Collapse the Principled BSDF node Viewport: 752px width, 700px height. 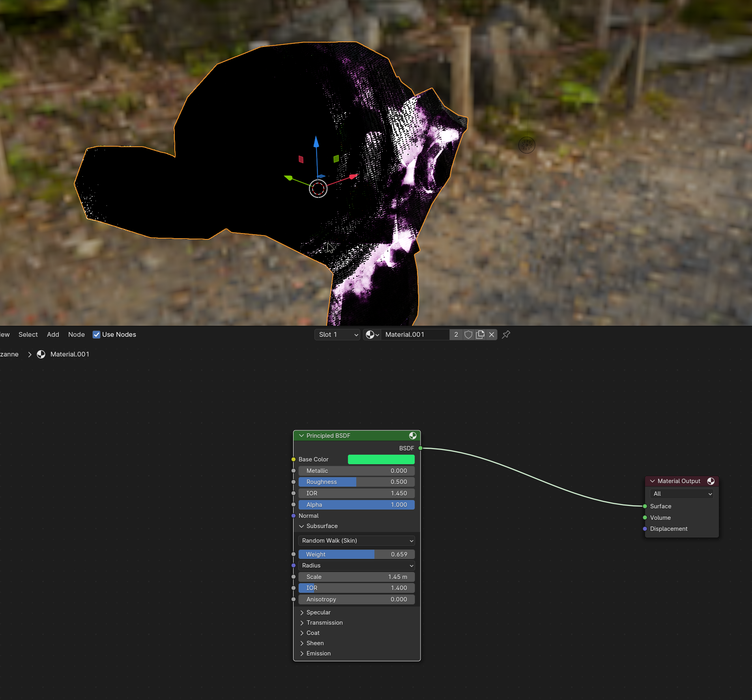pyautogui.click(x=301, y=436)
